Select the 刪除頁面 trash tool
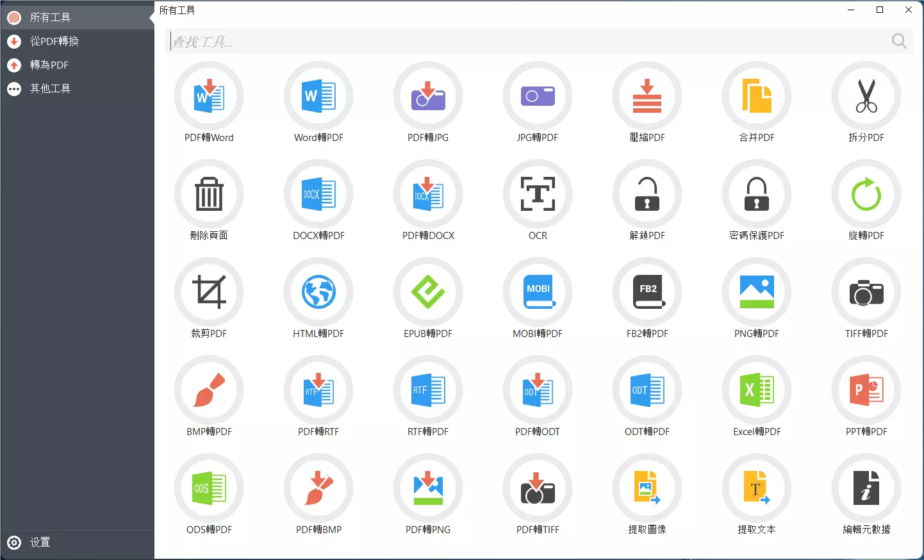Screen dimensions: 924x560 tap(209, 194)
